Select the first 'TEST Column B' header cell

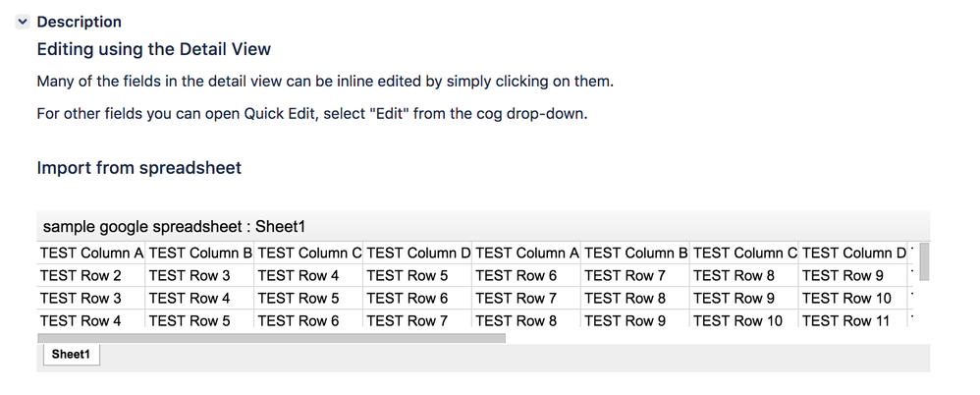point(200,254)
